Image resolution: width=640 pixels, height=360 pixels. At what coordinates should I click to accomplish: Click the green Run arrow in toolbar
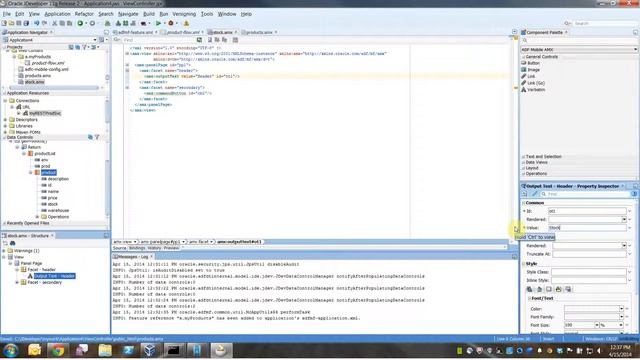click(x=158, y=23)
